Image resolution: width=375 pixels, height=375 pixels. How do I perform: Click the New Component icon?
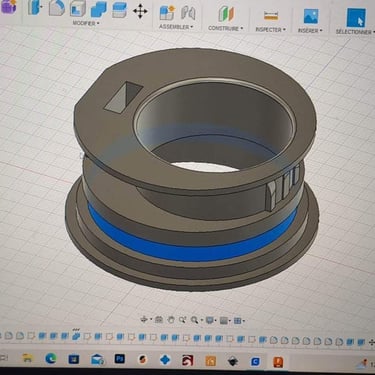coord(167,13)
